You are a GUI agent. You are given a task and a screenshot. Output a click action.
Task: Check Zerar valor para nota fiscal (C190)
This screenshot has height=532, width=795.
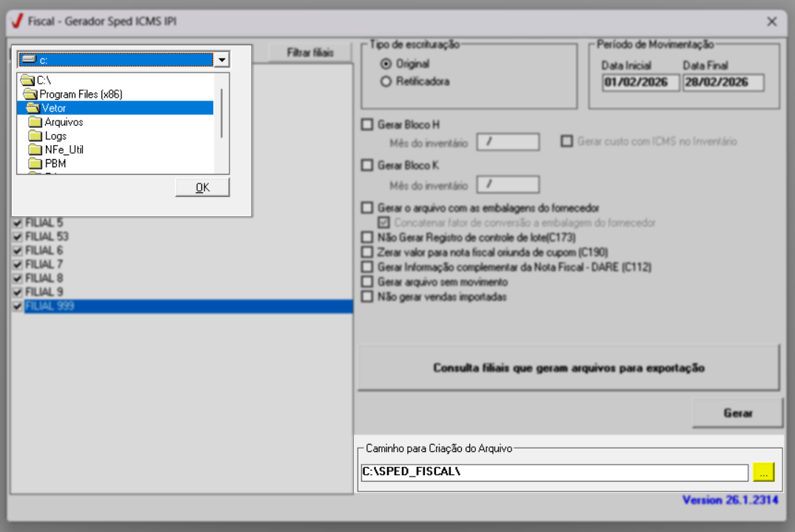click(367, 252)
